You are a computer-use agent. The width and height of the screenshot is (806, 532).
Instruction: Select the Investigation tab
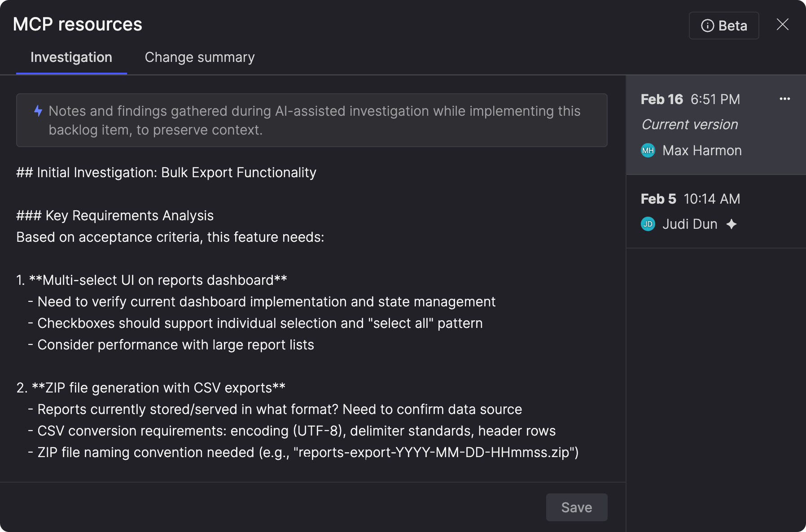[71, 57]
